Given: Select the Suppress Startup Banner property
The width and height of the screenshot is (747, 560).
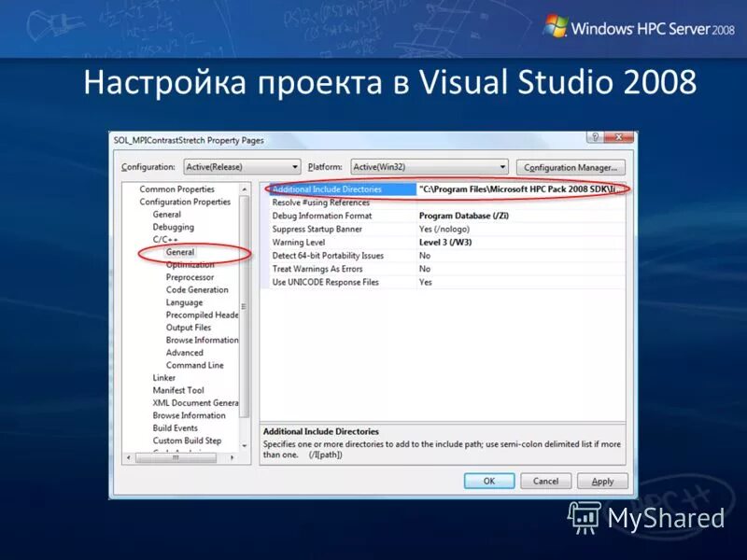Looking at the screenshot, I should 317,229.
